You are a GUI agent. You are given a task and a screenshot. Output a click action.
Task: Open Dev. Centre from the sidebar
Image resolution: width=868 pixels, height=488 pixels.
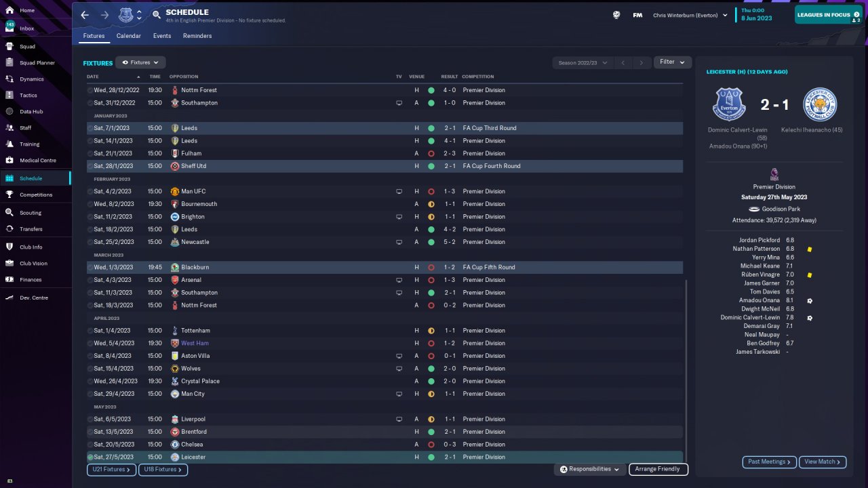(x=35, y=298)
